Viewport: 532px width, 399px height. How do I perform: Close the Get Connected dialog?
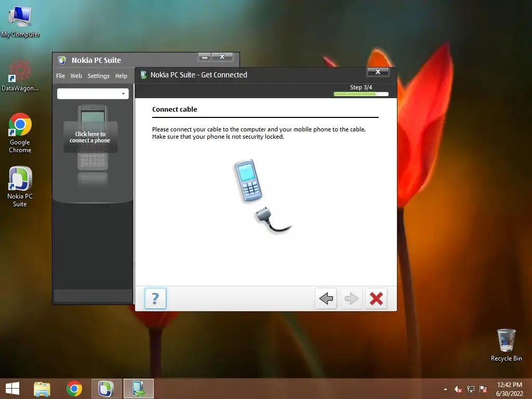[x=378, y=72]
